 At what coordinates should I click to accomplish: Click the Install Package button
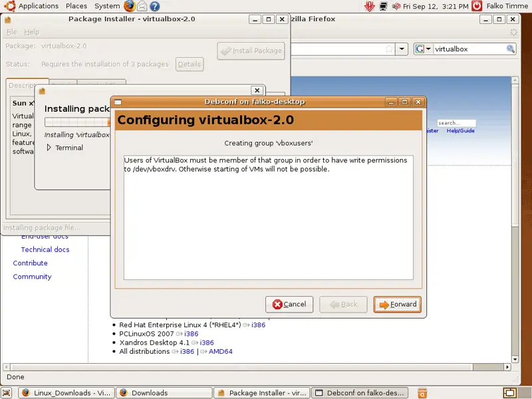point(251,51)
